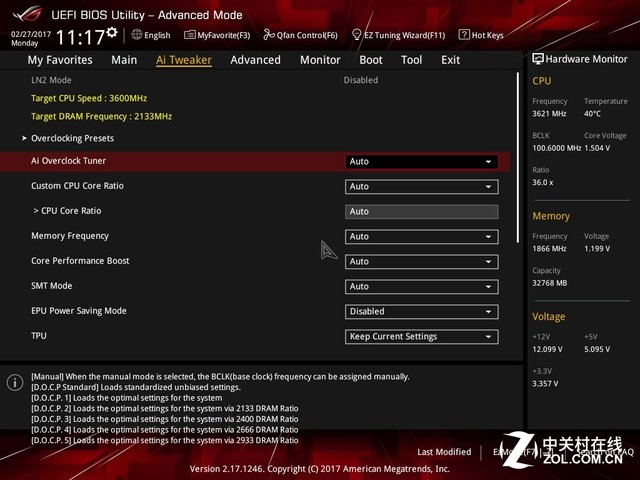Open Memory Frequency dropdown

[421, 237]
